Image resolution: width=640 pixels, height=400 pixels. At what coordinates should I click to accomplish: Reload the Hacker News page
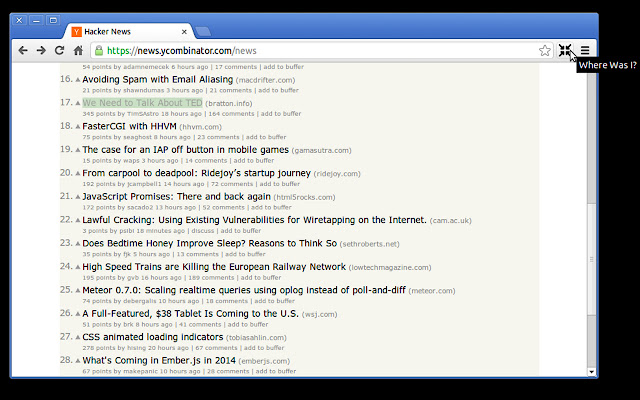(x=60, y=51)
